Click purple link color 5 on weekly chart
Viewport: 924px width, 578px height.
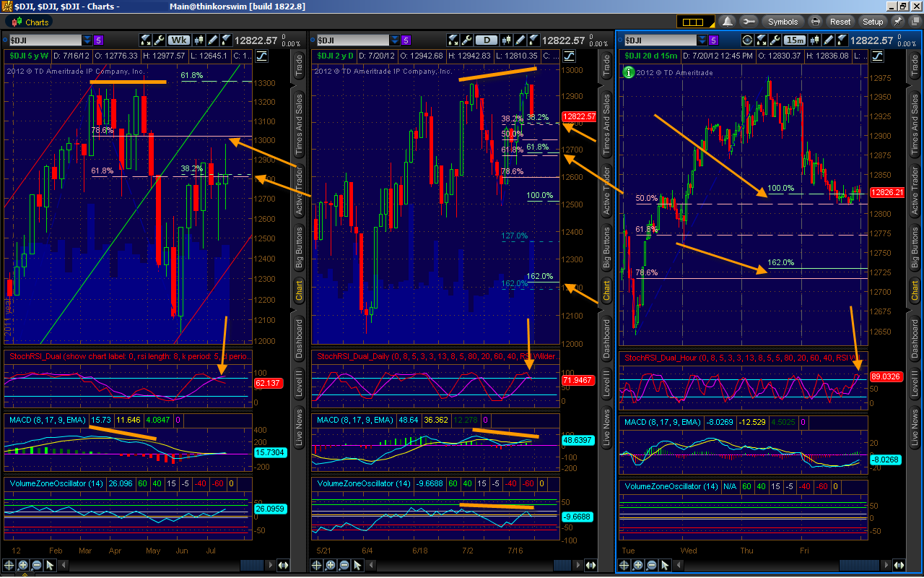tap(98, 40)
